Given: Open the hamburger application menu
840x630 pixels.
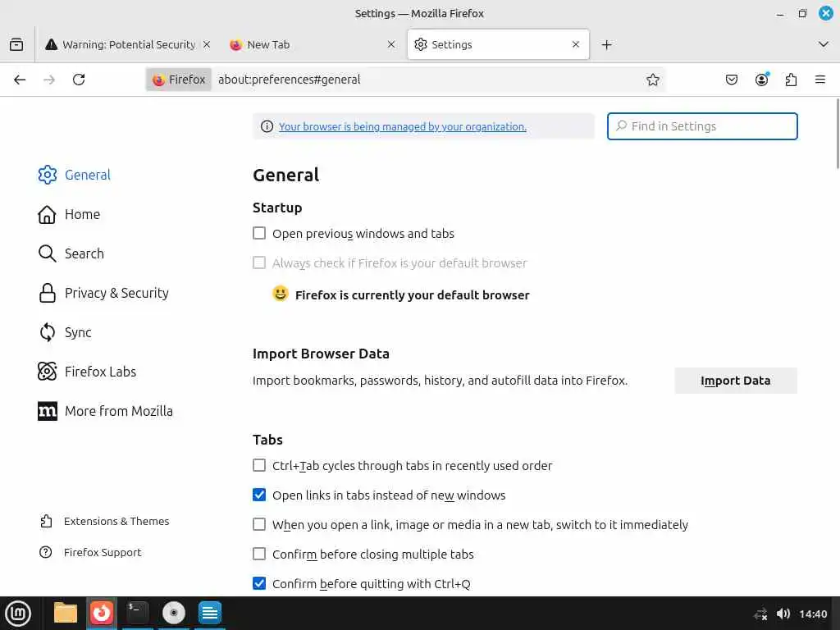Looking at the screenshot, I should 820,80.
